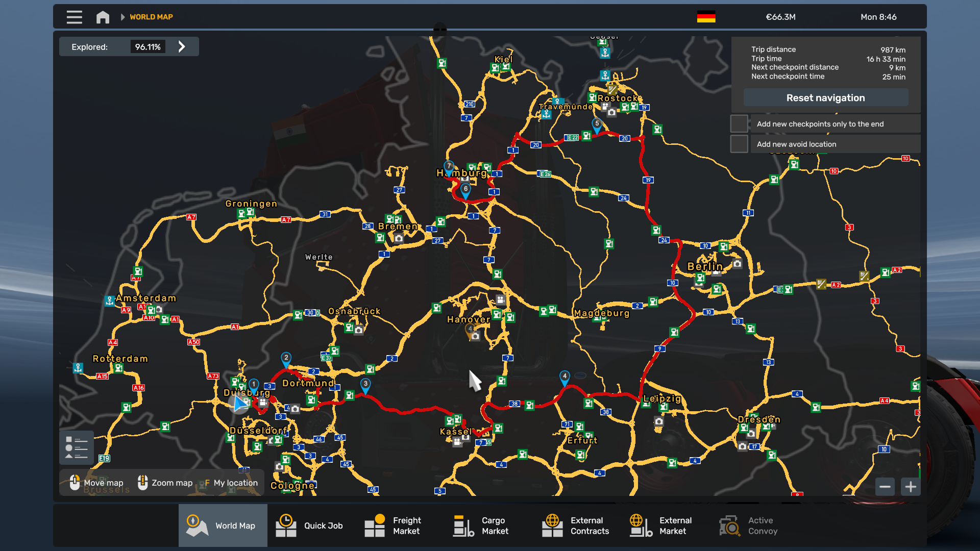Click checkpoint marker 4 west of Leipzig

565,377
